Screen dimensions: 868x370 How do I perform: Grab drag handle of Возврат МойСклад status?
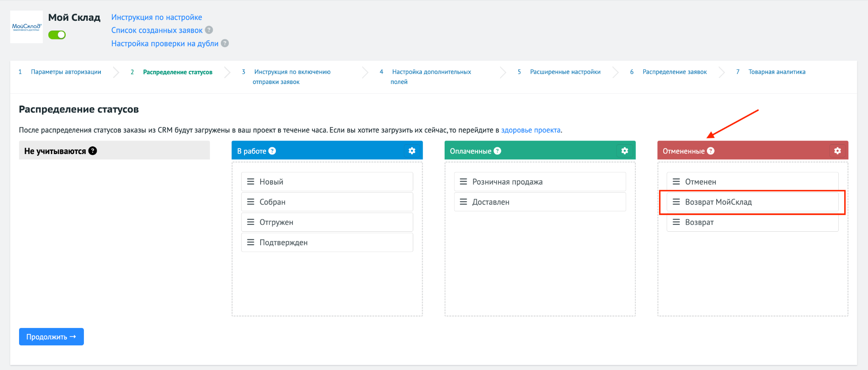point(676,202)
